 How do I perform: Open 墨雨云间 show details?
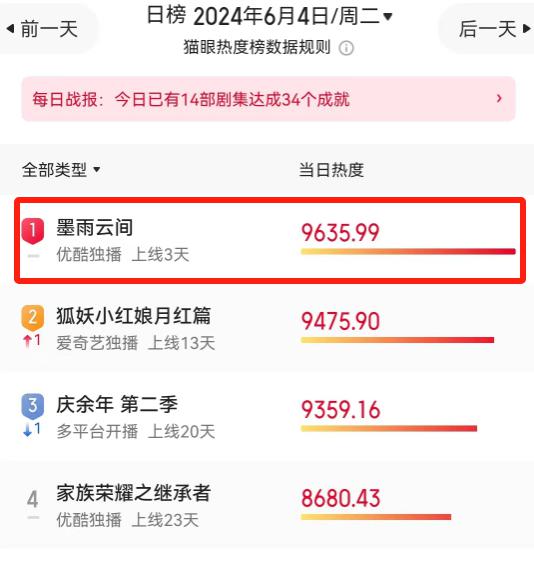pos(95,228)
